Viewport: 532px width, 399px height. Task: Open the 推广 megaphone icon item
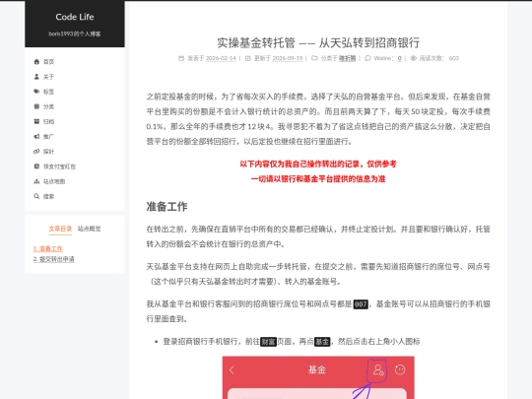pyautogui.click(x=36, y=136)
